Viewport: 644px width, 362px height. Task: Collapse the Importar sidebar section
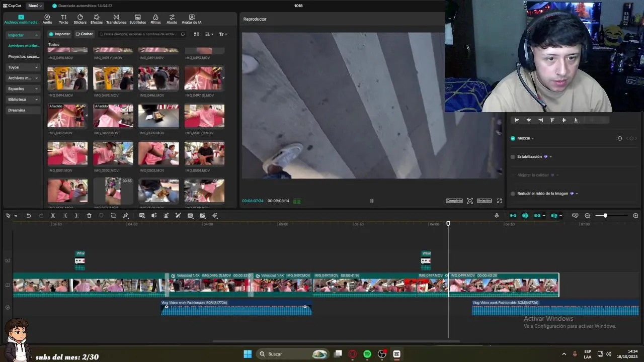[x=36, y=35]
